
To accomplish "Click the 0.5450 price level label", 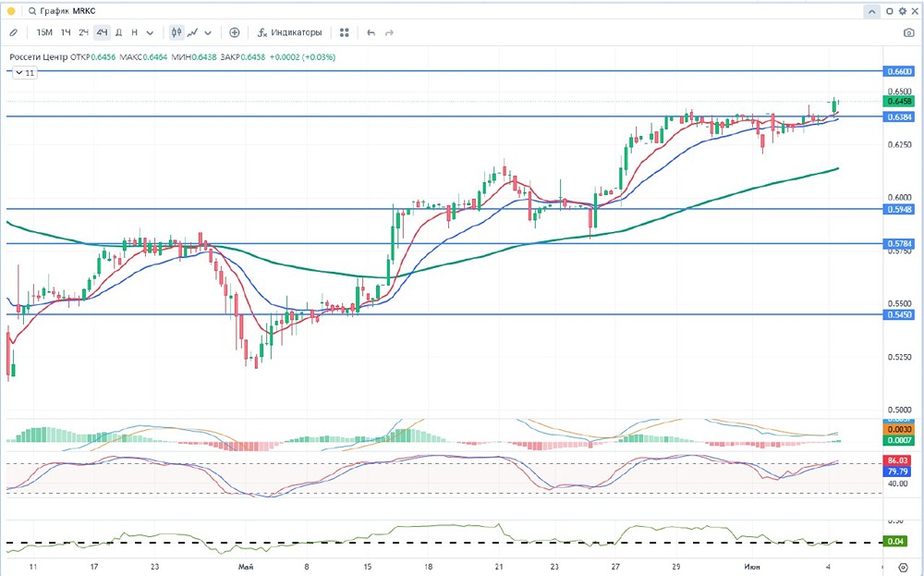I will point(899,315).
